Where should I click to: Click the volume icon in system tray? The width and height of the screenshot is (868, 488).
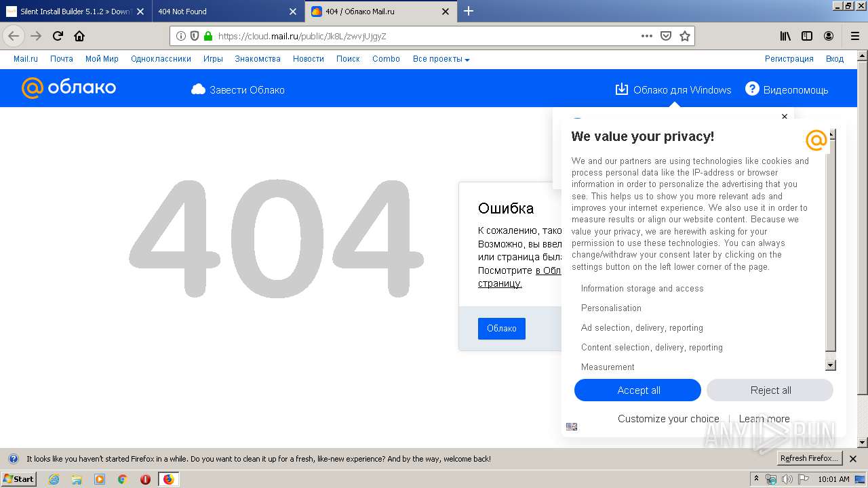coord(787,479)
